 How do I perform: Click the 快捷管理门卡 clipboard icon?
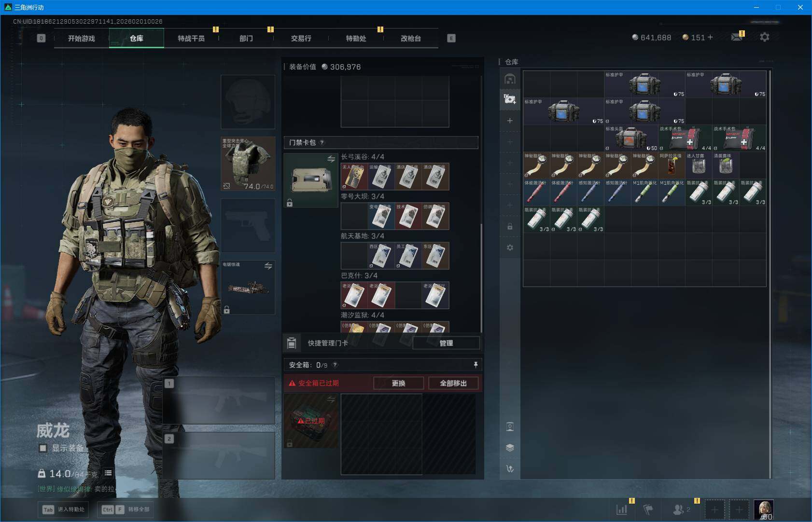292,343
